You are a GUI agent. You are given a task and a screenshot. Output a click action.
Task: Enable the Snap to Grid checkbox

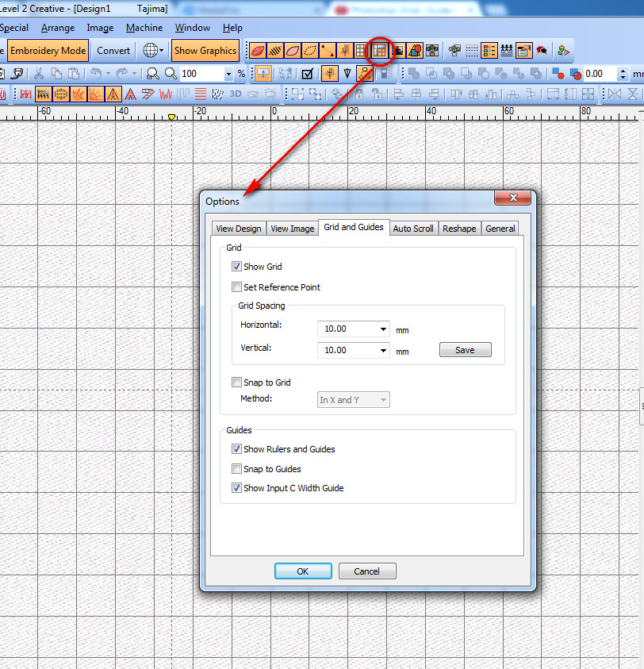(236, 382)
